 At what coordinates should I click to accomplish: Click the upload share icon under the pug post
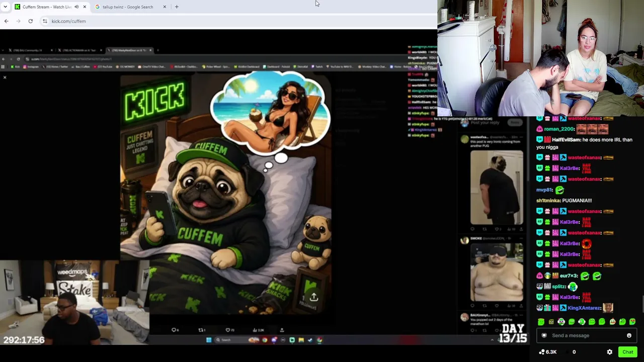tap(282, 330)
